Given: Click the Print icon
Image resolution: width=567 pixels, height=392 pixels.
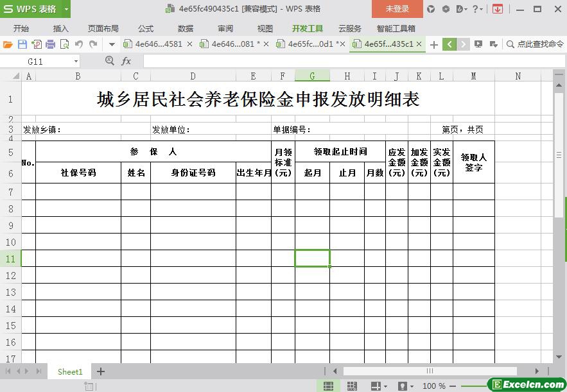Looking at the screenshot, I should (x=51, y=44).
